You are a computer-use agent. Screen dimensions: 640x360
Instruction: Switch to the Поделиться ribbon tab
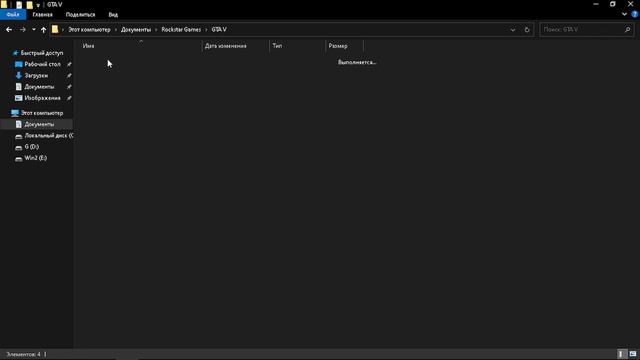point(80,15)
